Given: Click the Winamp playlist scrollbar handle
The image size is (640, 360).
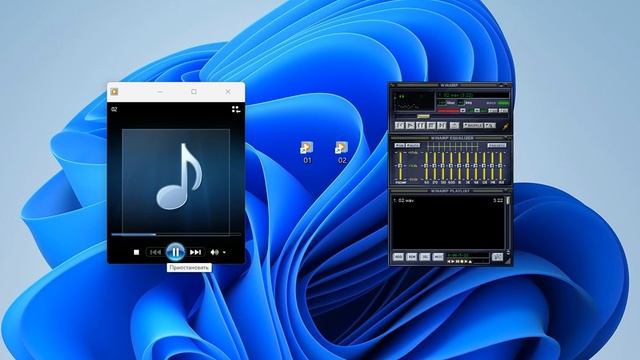Looking at the screenshot, I should pos(508,200).
